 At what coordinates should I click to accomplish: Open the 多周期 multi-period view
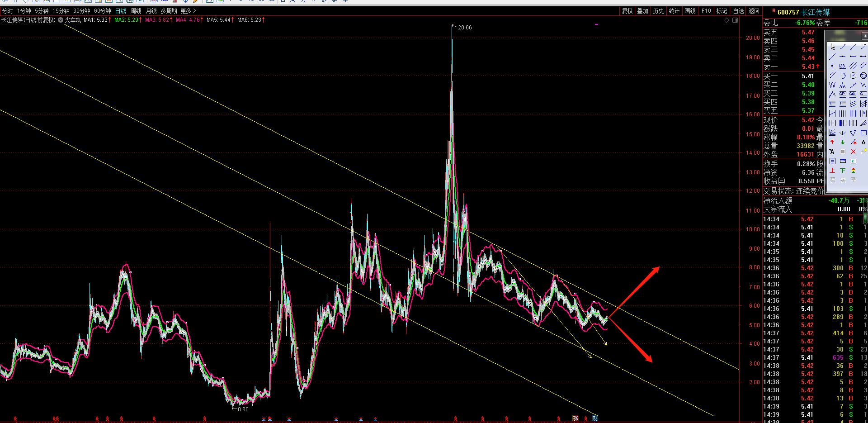pyautogui.click(x=169, y=11)
